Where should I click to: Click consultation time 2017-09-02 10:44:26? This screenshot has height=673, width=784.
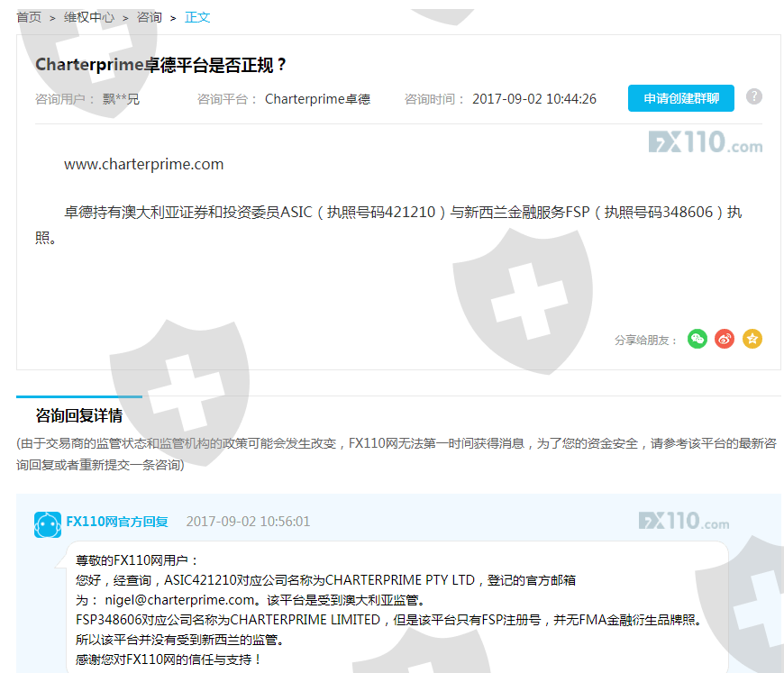point(534,99)
